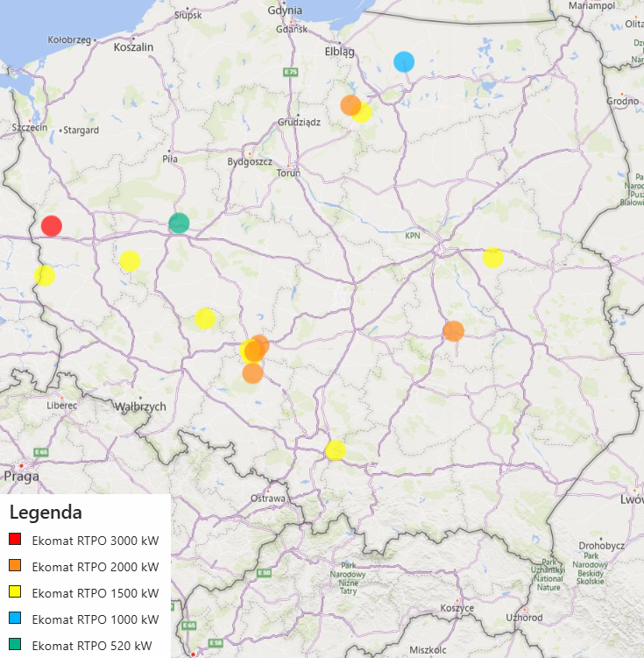The width and height of the screenshot is (644, 658).
Task: Select the green legend color square
Action: 14,645
